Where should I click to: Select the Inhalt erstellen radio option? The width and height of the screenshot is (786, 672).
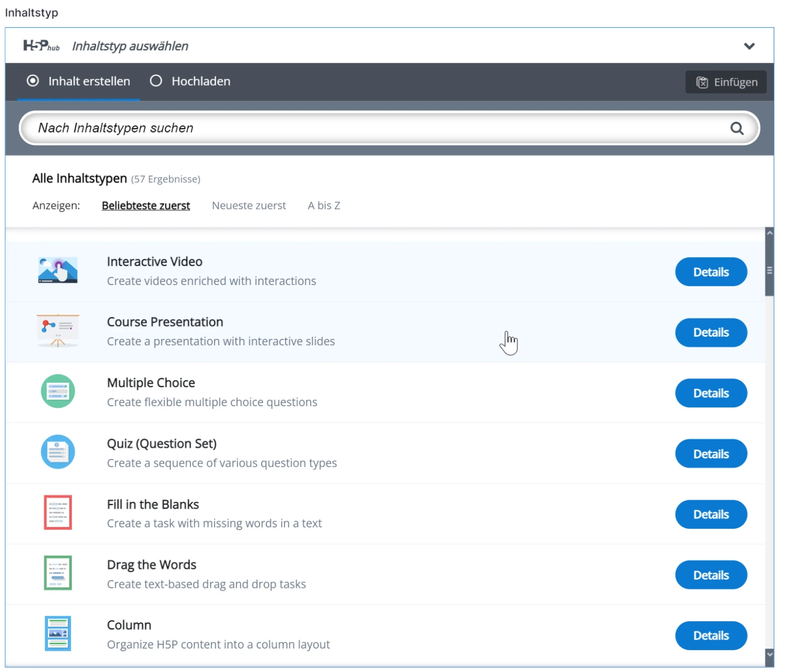(33, 81)
